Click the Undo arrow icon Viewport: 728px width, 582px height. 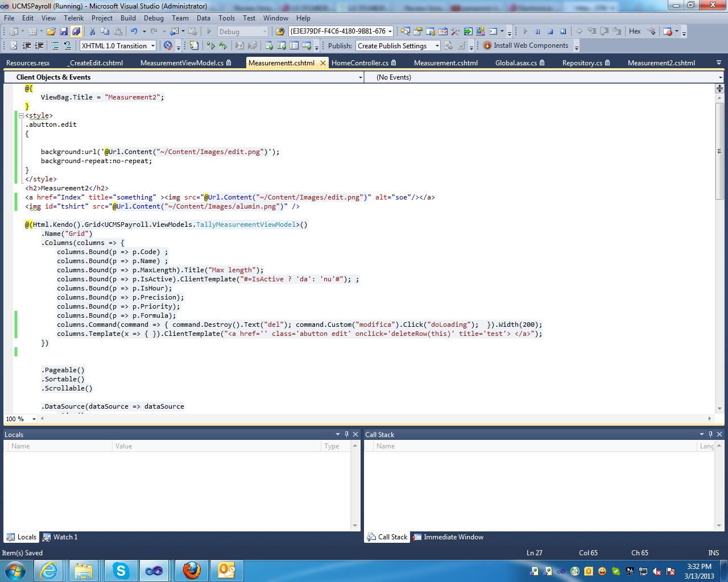coord(134,32)
